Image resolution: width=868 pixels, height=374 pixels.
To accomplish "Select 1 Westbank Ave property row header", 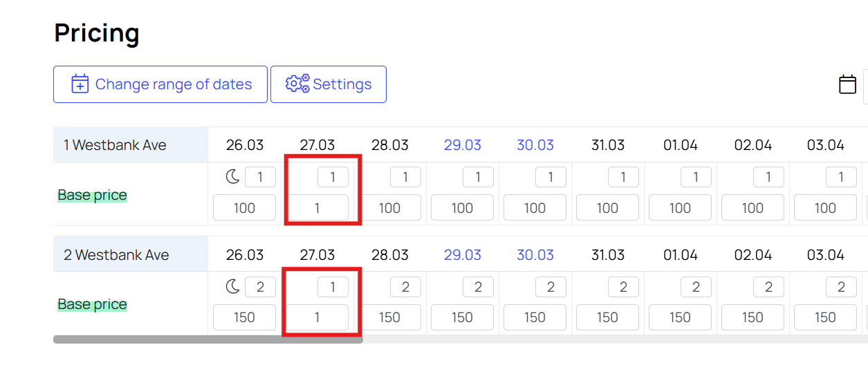I will tap(131, 145).
